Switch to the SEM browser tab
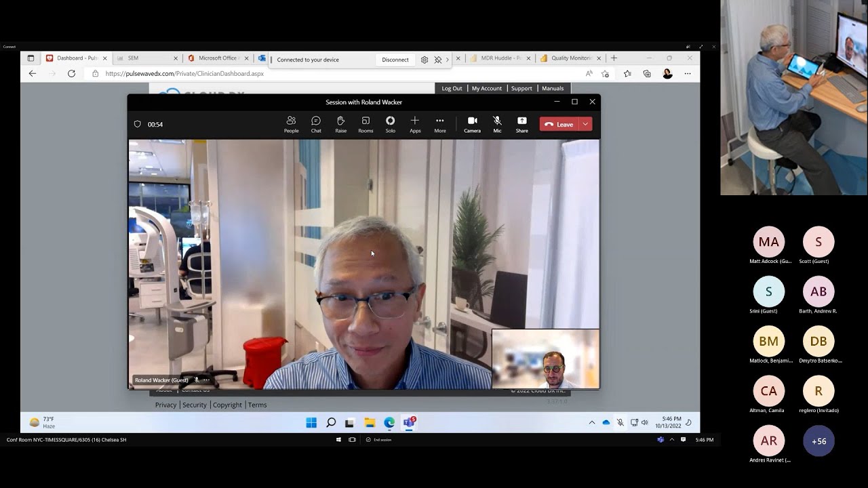This screenshot has height=488, width=868. pyautogui.click(x=144, y=58)
